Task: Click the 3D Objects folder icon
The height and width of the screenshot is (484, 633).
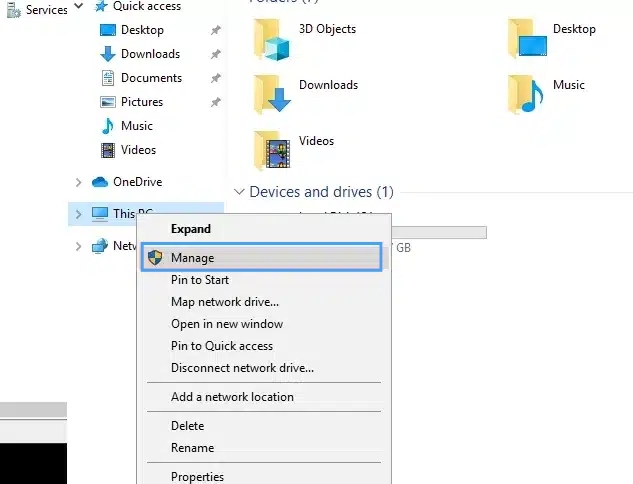Action: click(x=272, y=40)
